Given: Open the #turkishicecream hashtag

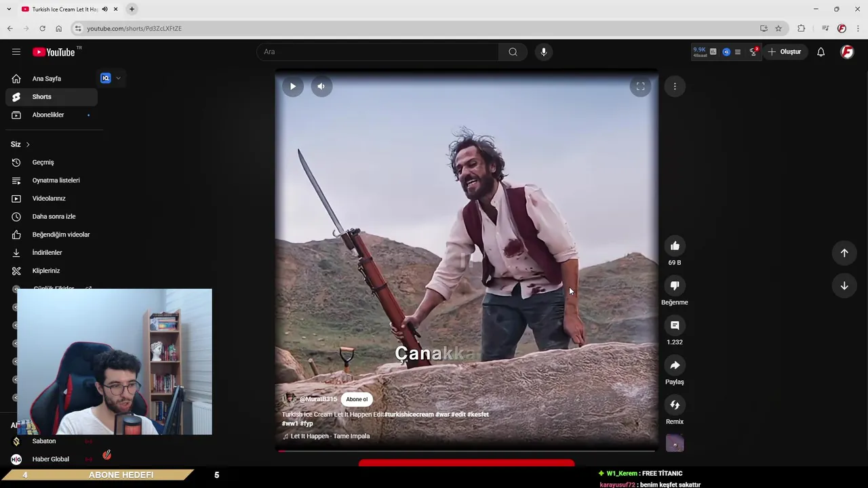Looking at the screenshot, I should 408,414.
